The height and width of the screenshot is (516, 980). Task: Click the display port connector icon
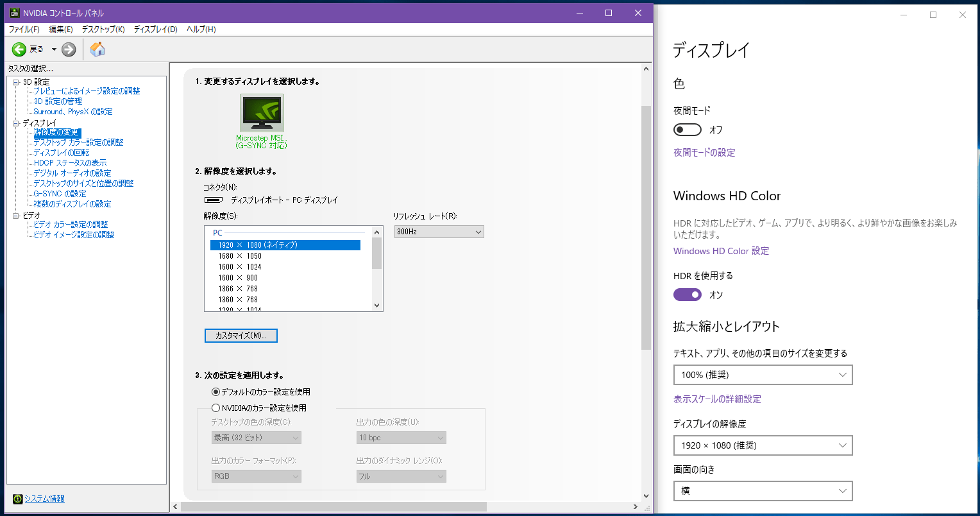[214, 200]
